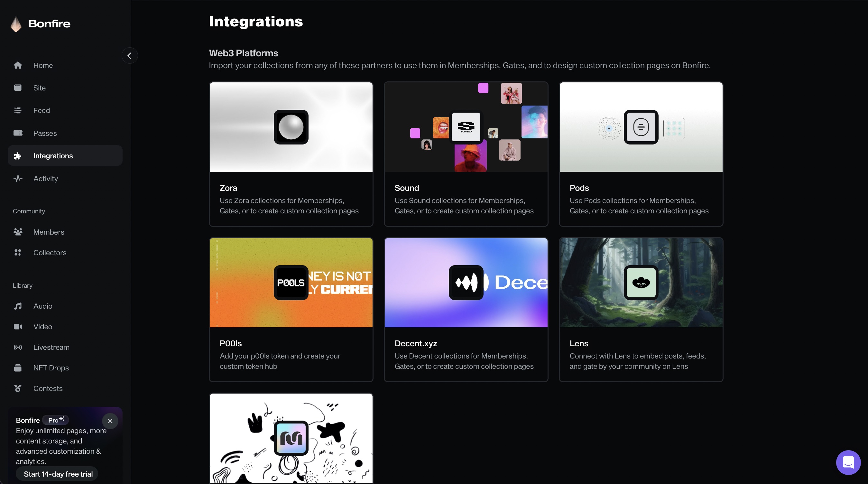Click the gradient M logo on doodle card
This screenshot has width=868, height=484.
coord(291,438)
